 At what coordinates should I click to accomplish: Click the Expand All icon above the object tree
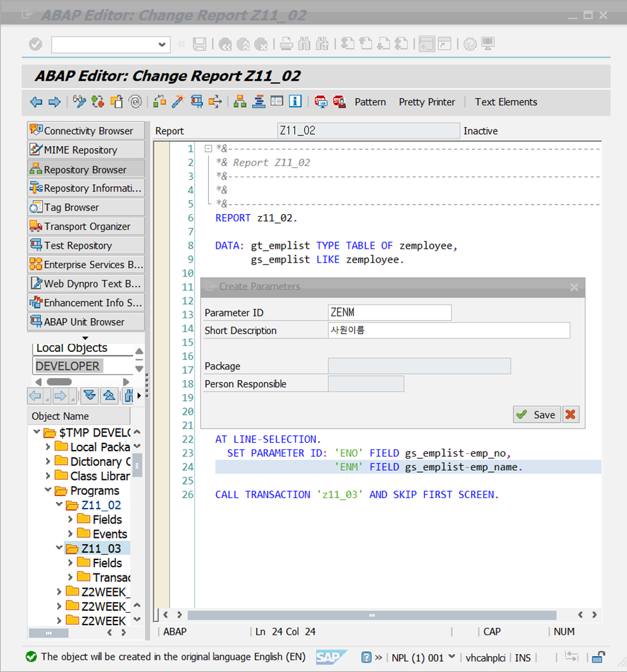pos(89,395)
